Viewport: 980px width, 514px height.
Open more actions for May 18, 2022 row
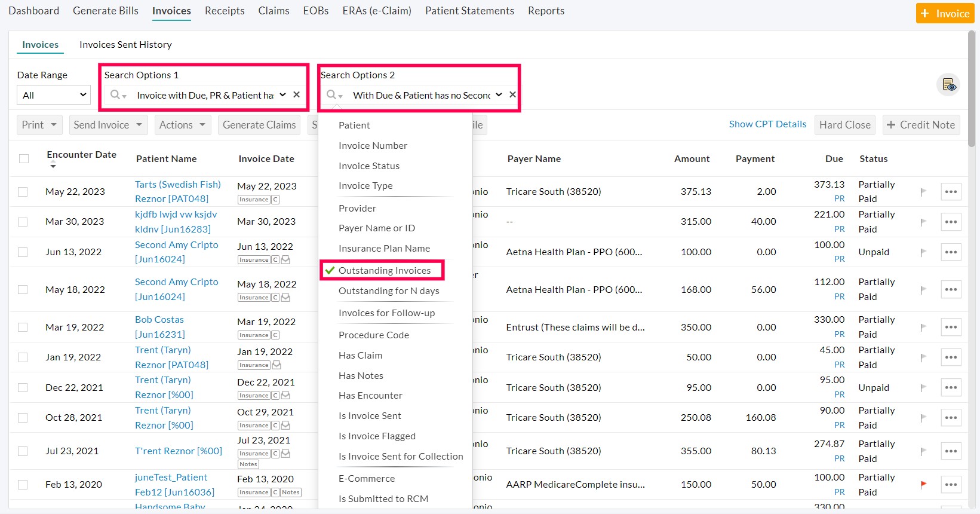951,289
